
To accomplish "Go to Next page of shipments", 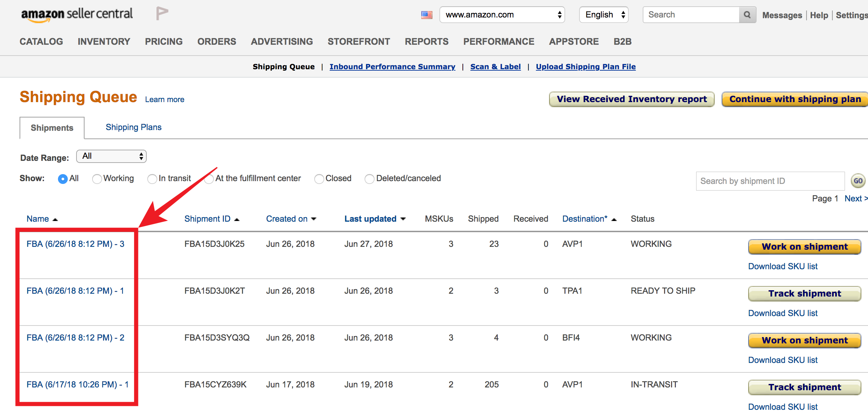I will (x=856, y=199).
